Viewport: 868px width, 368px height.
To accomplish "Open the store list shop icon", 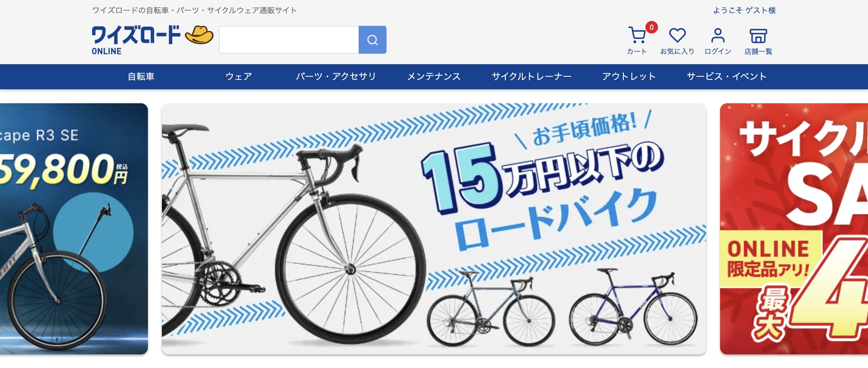I will point(758,36).
